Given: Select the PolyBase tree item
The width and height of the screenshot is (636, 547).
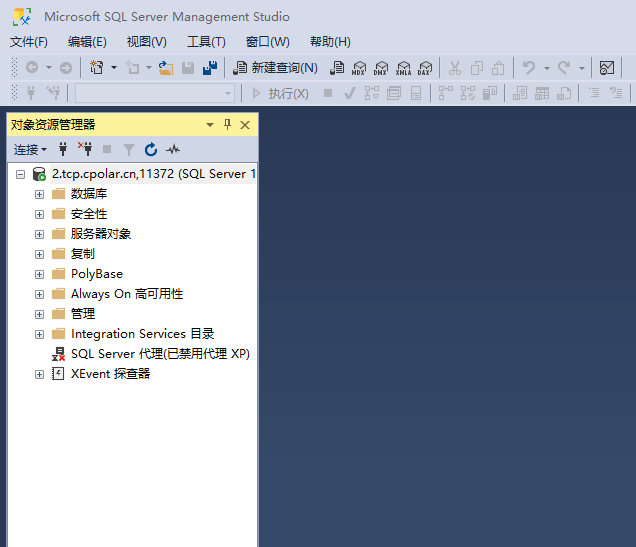Looking at the screenshot, I should 97,274.
